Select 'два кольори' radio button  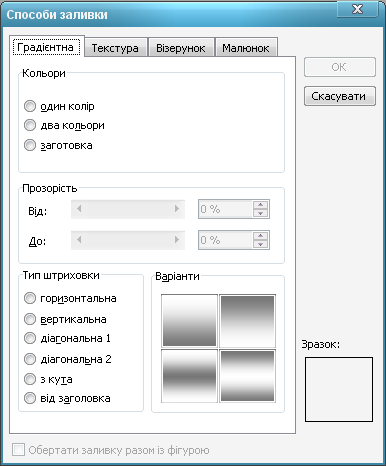tap(30, 125)
